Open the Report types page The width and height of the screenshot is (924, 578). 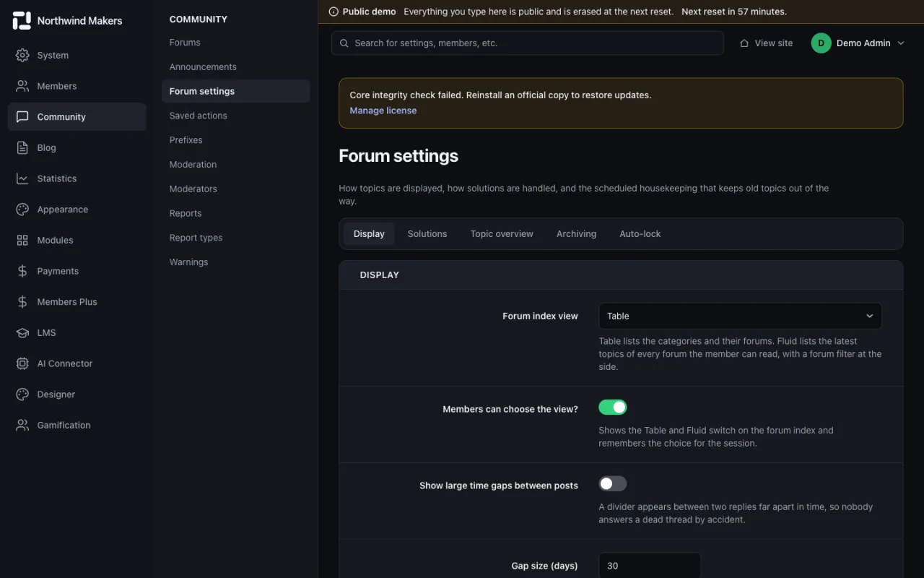click(236, 238)
